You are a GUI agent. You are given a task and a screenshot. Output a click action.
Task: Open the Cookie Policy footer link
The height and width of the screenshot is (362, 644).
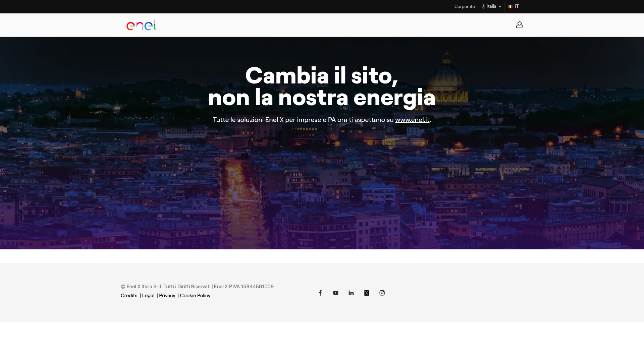195,296
